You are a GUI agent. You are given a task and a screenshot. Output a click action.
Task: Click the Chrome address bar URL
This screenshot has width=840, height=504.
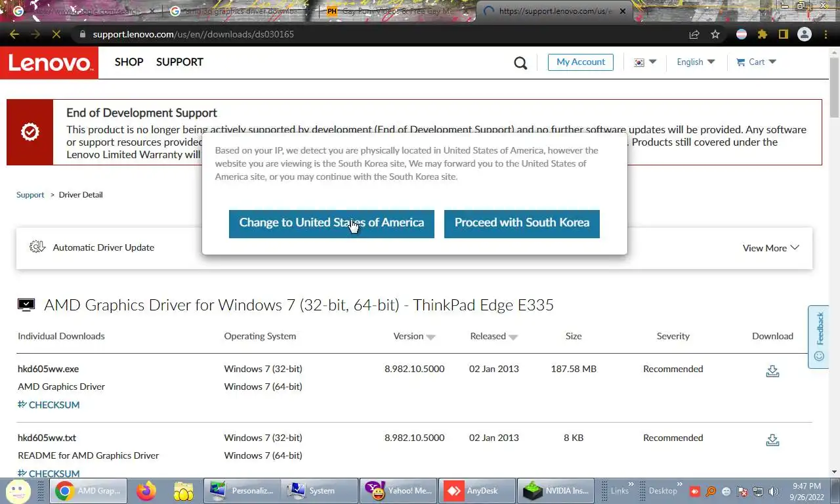pyautogui.click(x=193, y=34)
